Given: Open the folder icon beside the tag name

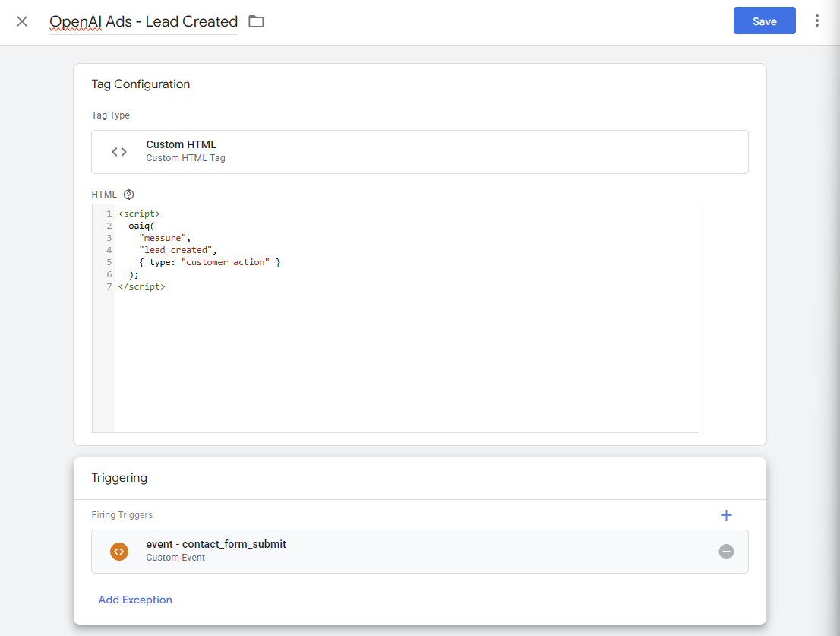Looking at the screenshot, I should click(256, 21).
